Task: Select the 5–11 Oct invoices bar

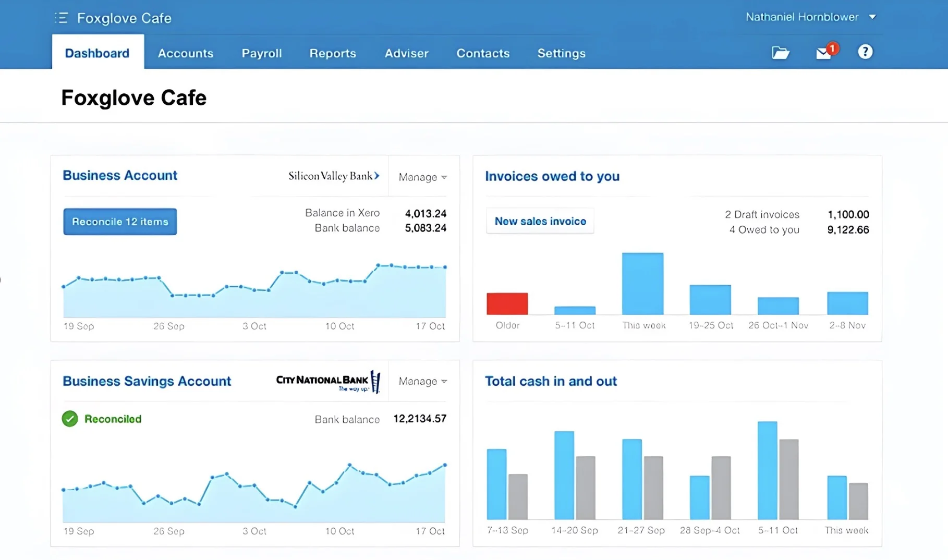Action: pos(575,310)
